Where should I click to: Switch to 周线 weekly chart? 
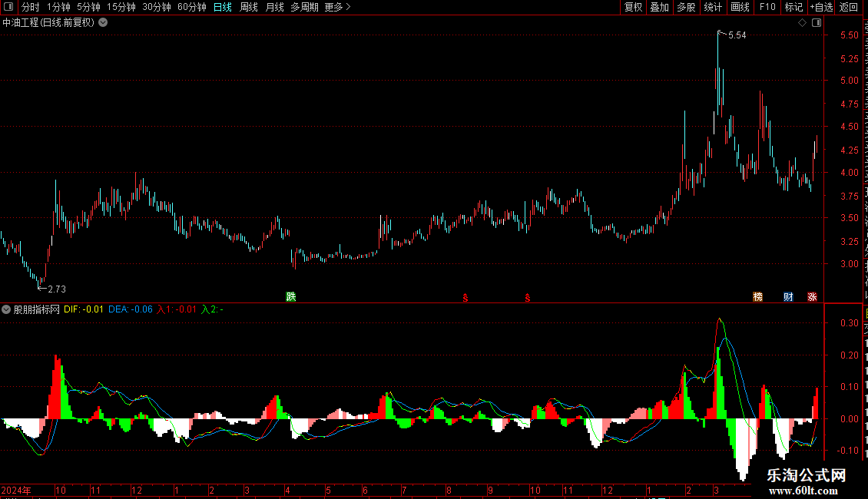click(x=249, y=7)
